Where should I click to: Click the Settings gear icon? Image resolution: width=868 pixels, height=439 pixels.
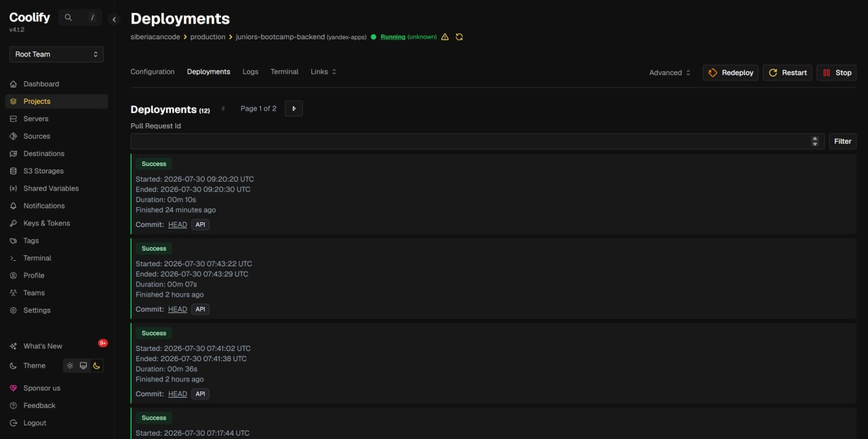(x=14, y=310)
